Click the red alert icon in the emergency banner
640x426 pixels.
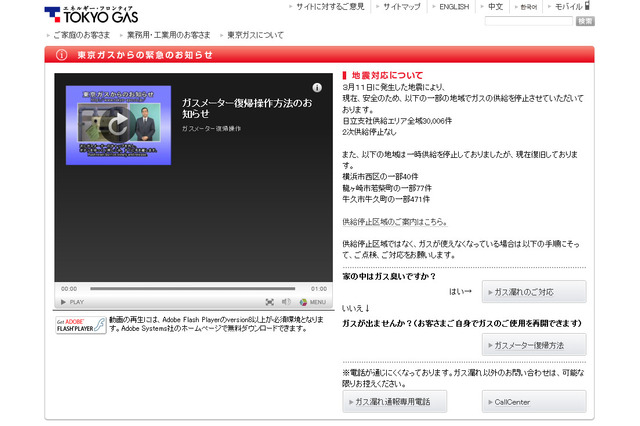tap(62, 55)
